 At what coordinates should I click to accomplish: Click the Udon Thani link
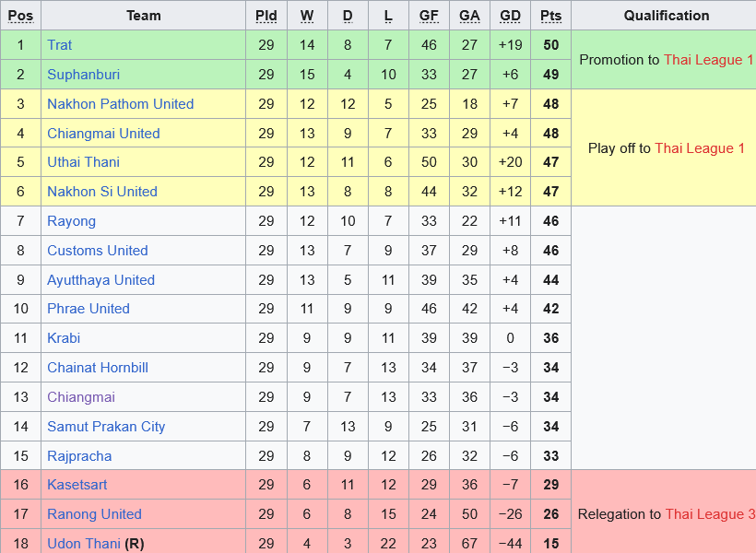tap(84, 544)
